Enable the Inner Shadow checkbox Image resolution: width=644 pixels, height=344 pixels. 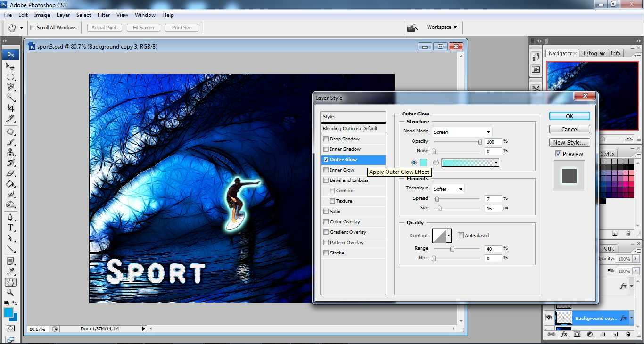point(326,149)
